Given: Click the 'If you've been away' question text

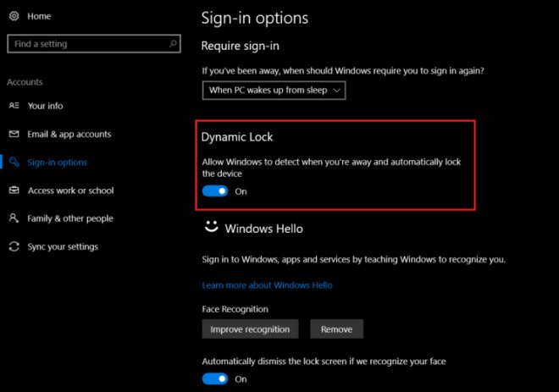Looking at the screenshot, I should point(343,70).
